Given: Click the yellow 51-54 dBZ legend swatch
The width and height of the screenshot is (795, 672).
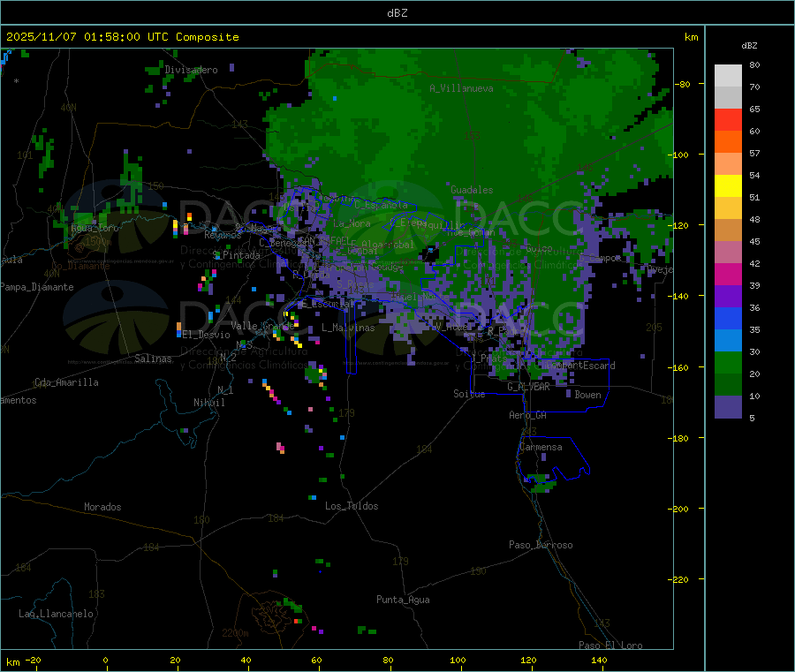Looking at the screenshot, I should tap(728, 186).
